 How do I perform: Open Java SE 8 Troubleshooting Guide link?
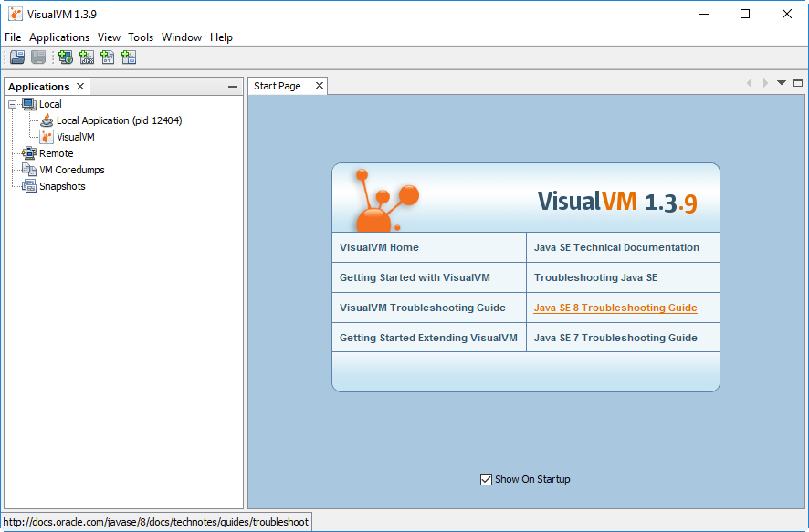615,308
